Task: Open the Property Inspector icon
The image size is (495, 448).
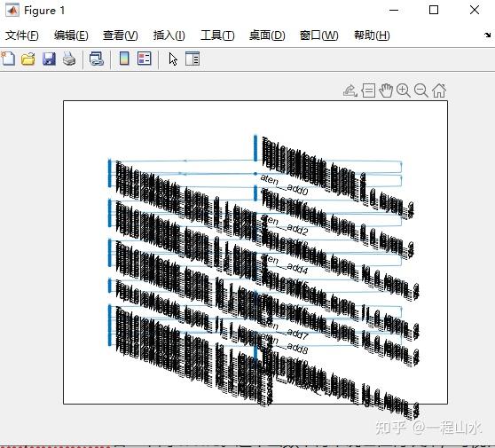Action: tap(192, 59)
